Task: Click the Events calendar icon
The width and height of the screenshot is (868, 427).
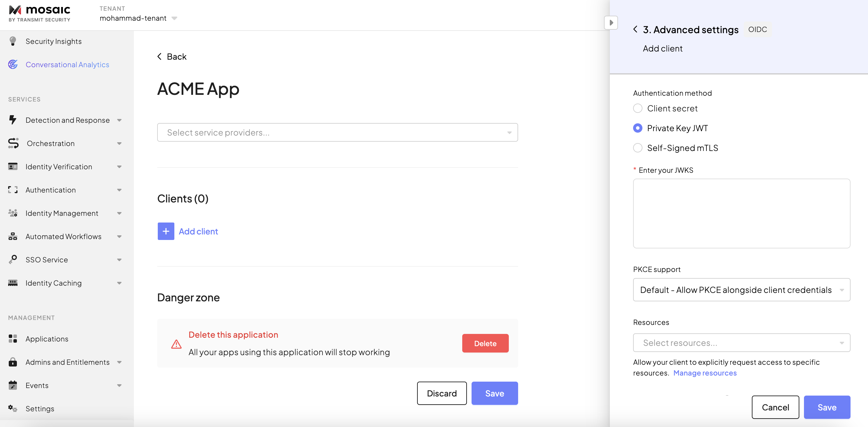Action: [13, 385]
